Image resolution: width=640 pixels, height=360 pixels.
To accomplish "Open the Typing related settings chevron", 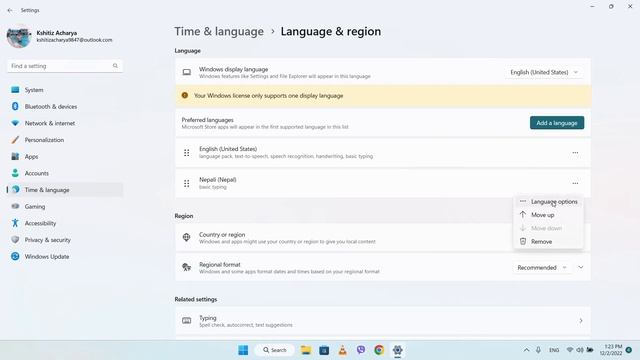I will [580, 321].
